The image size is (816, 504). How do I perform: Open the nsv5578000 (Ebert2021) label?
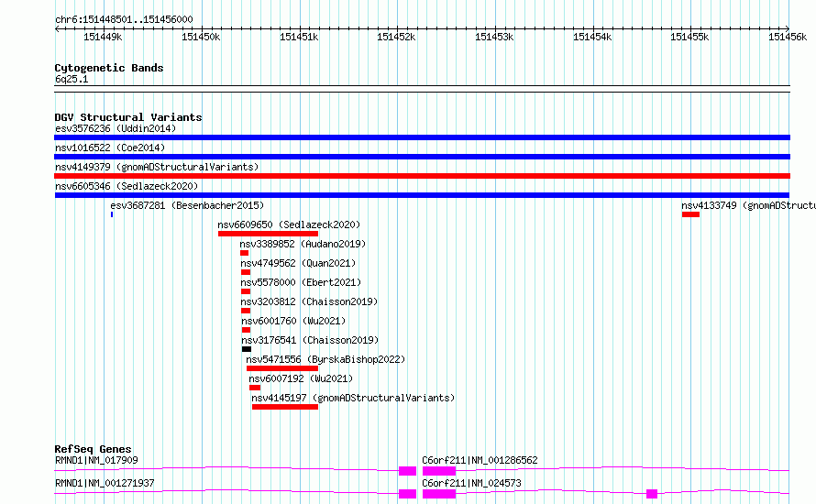[301, 282]
